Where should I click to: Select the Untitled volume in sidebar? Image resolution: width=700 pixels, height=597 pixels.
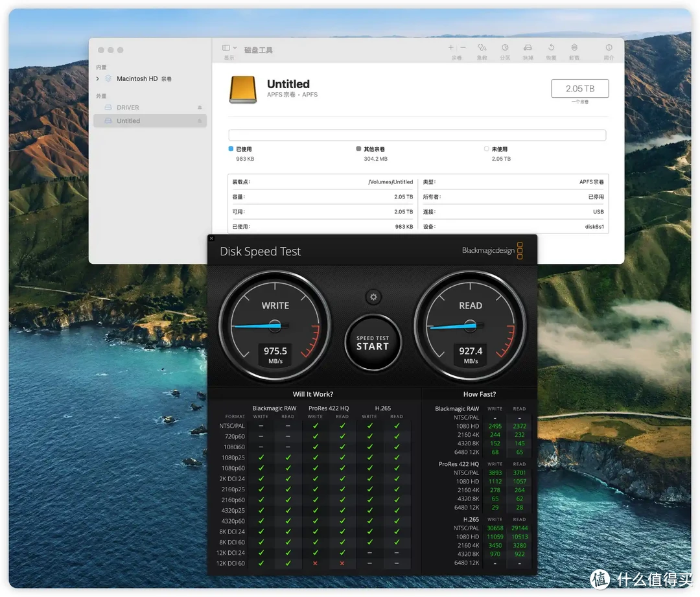pyautogui.click(x=130, y=121)
